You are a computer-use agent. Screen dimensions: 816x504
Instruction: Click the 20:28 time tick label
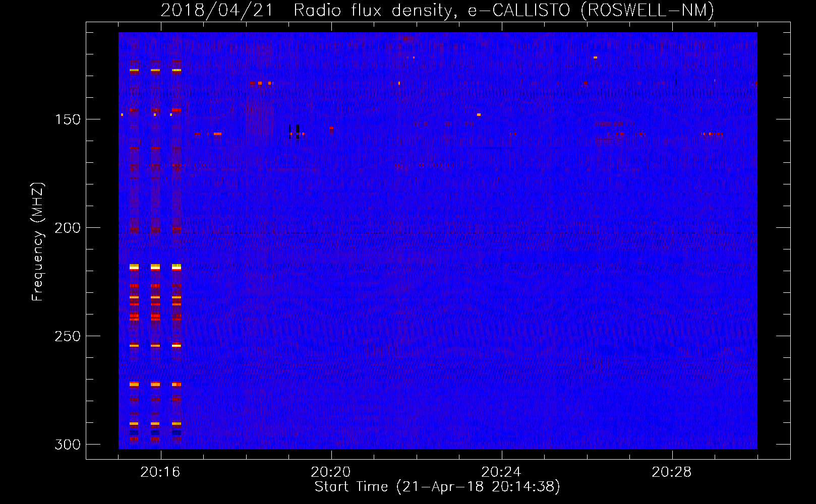672,472
